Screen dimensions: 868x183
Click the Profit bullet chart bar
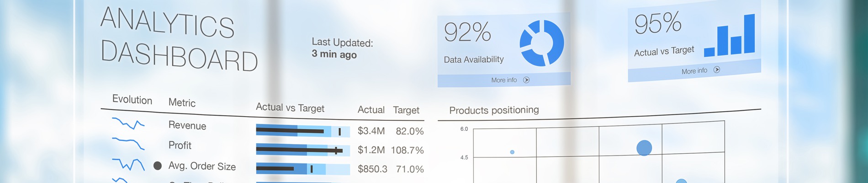303,150
